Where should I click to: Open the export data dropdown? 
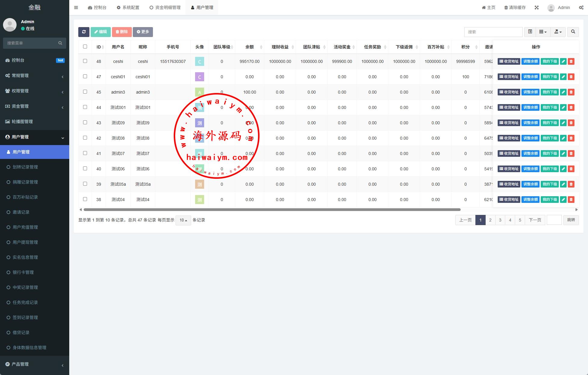click(x=558, y=32)
